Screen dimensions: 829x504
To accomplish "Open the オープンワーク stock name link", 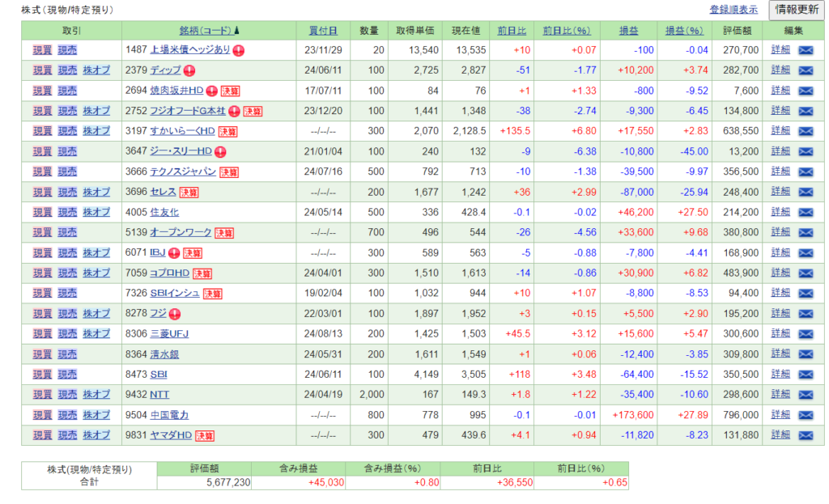I will (181, 232).
